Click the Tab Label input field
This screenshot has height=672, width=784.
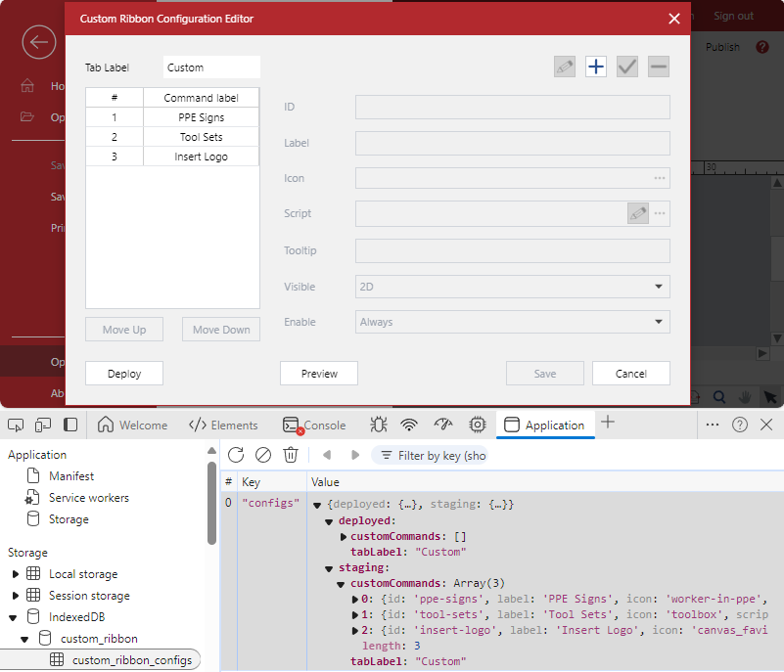coord(211,67)
